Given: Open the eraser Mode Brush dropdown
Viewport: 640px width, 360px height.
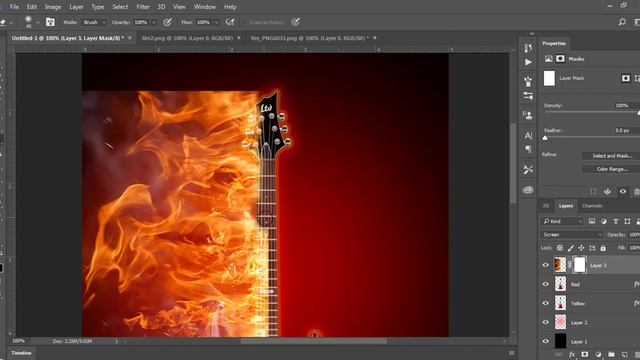Looking at the screenshot, I should 94,22.
